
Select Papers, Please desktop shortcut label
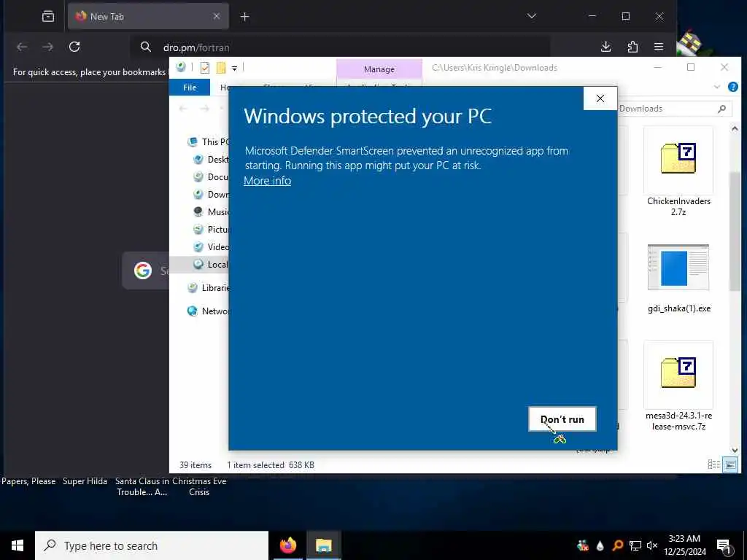(x=28, y=481)
